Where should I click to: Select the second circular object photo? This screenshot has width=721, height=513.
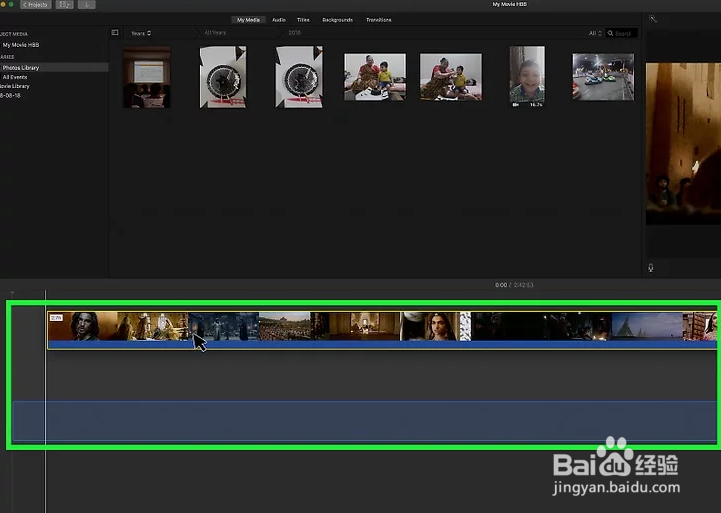pyautogui.click(x=299, y=77)
